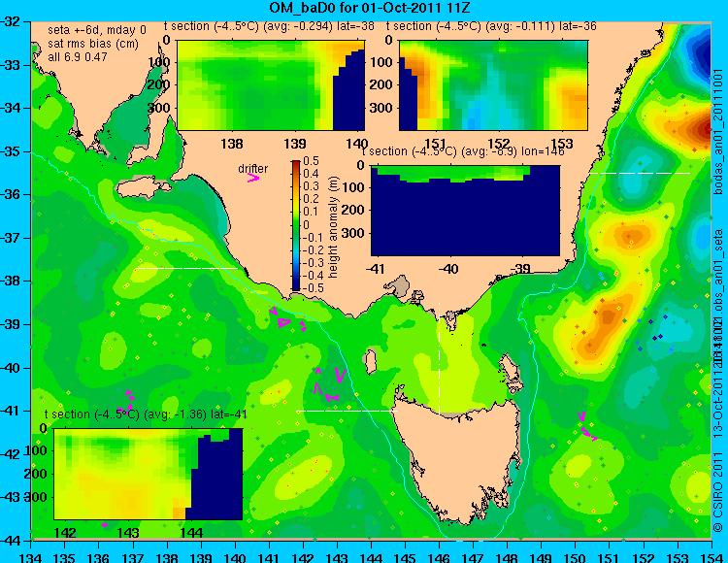Click the magenta drifter arrows near 137E, 41S
Screen dimensions: 728x563
pos(128,401)
